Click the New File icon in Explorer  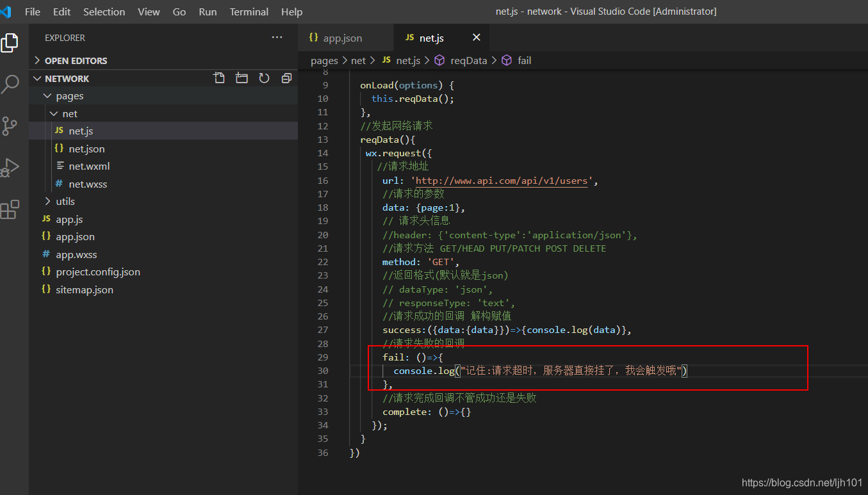click(x=219, y=78)
